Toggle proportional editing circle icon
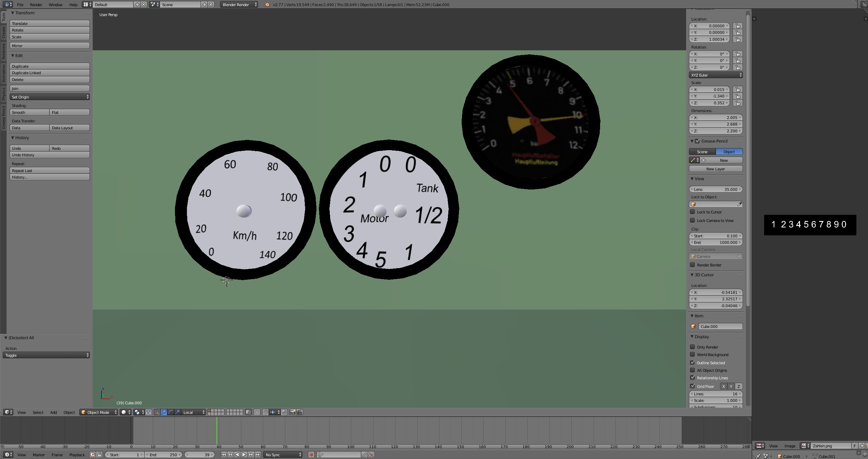The image size is (868, 459). [257, 412]
